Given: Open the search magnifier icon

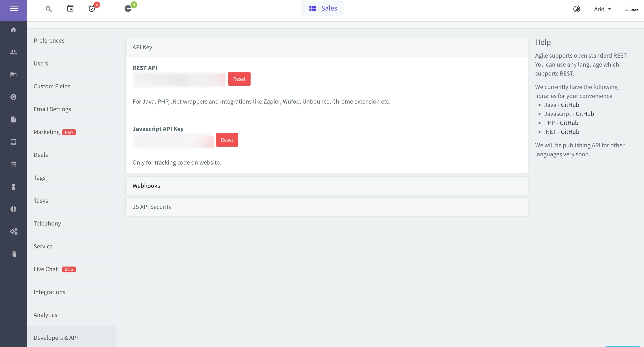Looking at the screenshot, I should pos(49,9).
